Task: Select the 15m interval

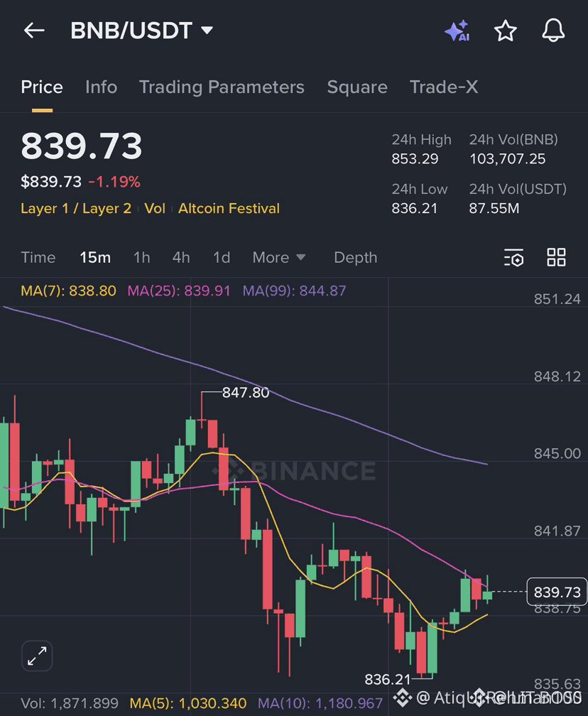Action: coord(95,258)
